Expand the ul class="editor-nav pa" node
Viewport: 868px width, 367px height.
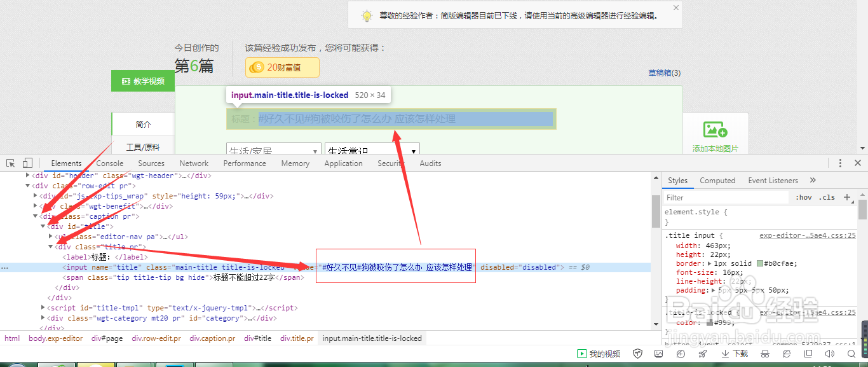tap(50, 237)
